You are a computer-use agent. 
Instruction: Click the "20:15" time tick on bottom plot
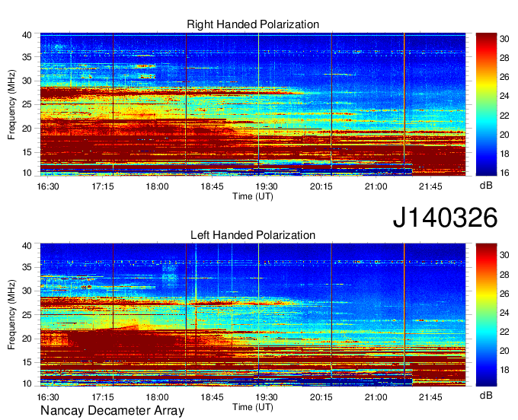pyautogui.click(x=321, y=397)
